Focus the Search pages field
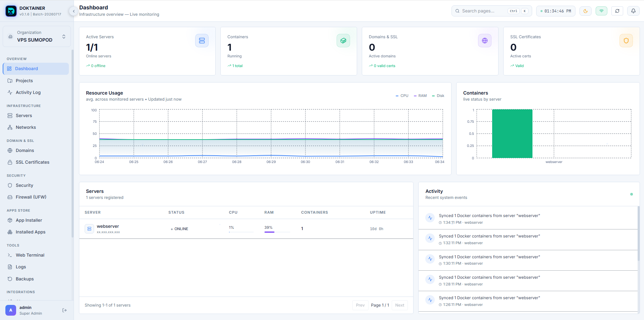This screenshot has width=644, height=320. tap(491, 11)
